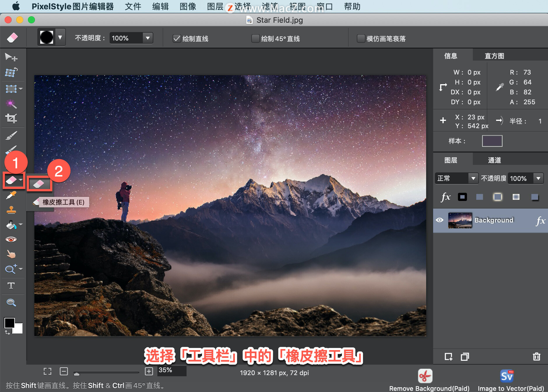
Task: Expand the paint bucket tool options arrow
Action: pos(21,224)
